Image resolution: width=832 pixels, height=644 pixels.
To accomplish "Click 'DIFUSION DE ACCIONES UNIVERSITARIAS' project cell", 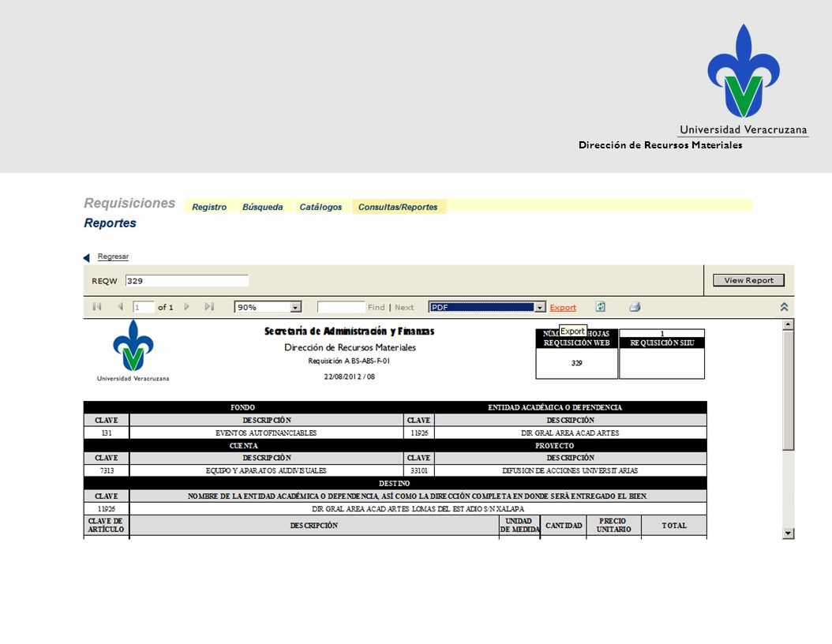I will (570, 470).
